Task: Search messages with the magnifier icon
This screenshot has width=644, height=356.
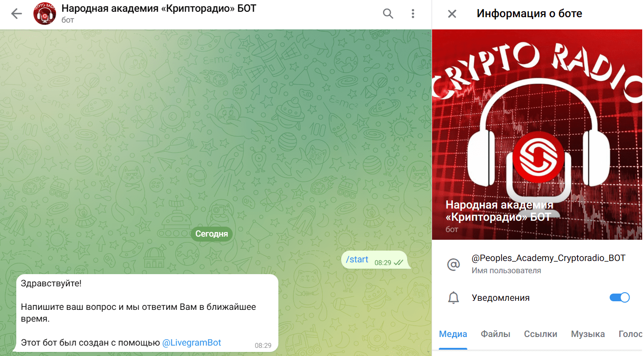Action: point(388,14)
